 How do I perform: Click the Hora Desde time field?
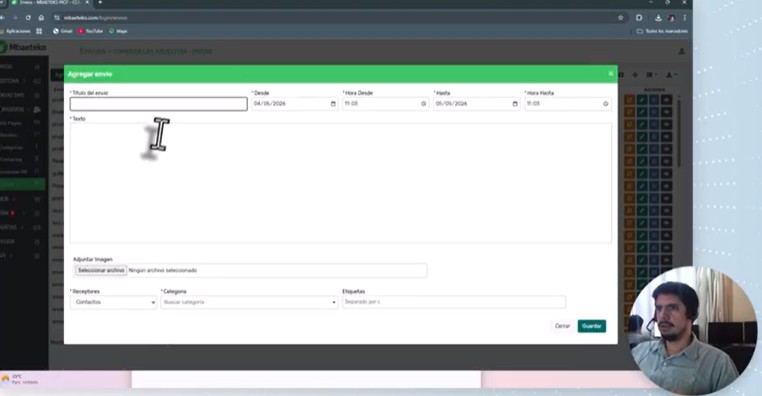(x=385, y=103)
